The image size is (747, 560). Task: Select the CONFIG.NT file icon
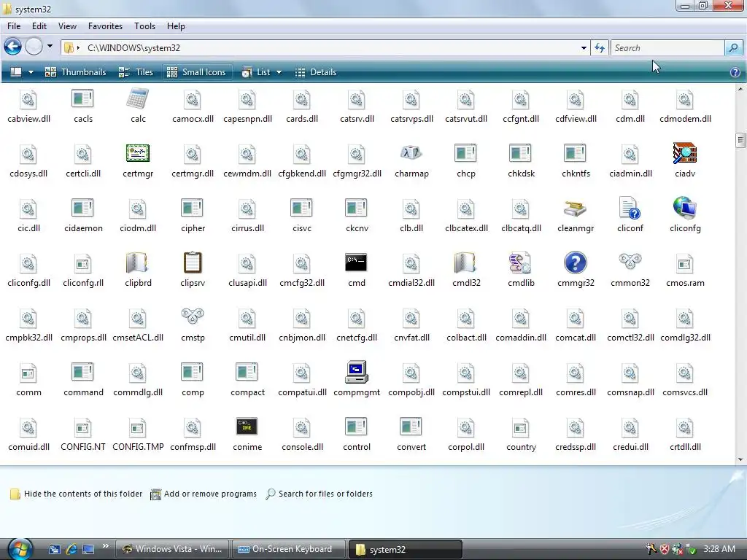[x=82, y=427]
